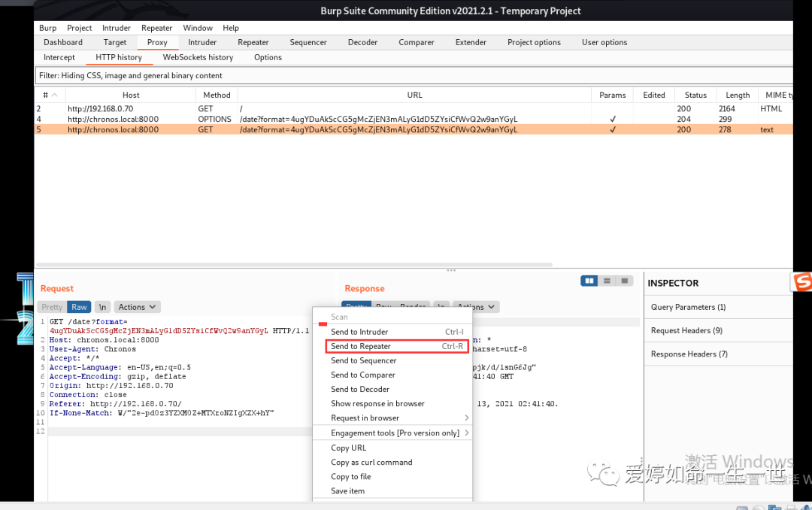The image size is (812, 510).
Task: Click the 'Host: chronos.local:8000' request line
Action: [104, 340]
